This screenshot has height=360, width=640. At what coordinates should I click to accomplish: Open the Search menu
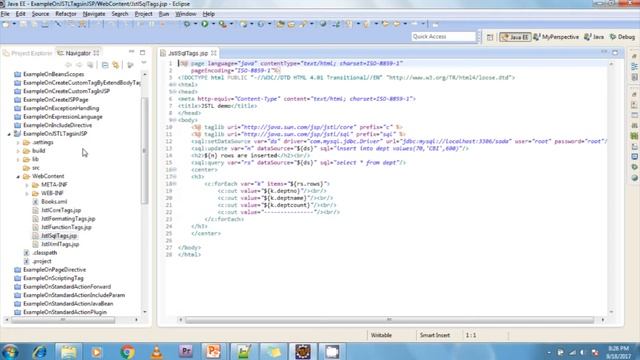click(x=120, y=14)
